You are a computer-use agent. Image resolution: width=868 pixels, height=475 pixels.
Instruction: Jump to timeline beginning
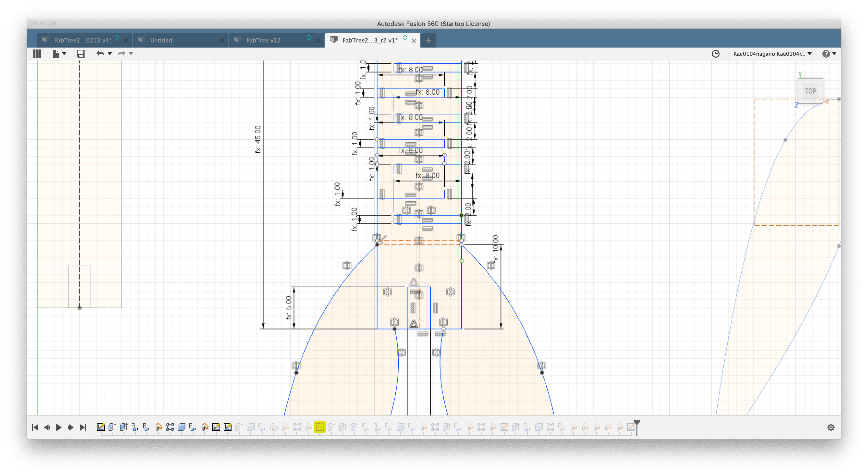(x=35, y=427)
